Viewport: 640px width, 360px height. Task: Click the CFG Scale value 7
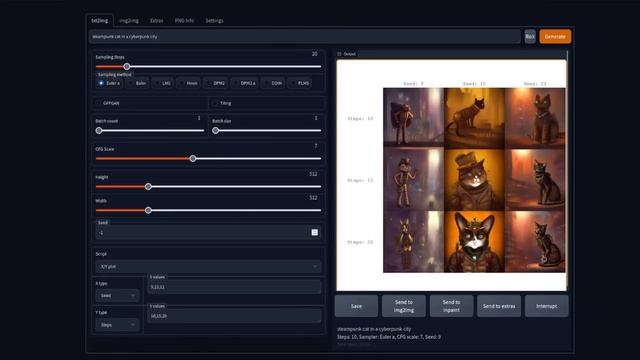click(x=316, y=146)
